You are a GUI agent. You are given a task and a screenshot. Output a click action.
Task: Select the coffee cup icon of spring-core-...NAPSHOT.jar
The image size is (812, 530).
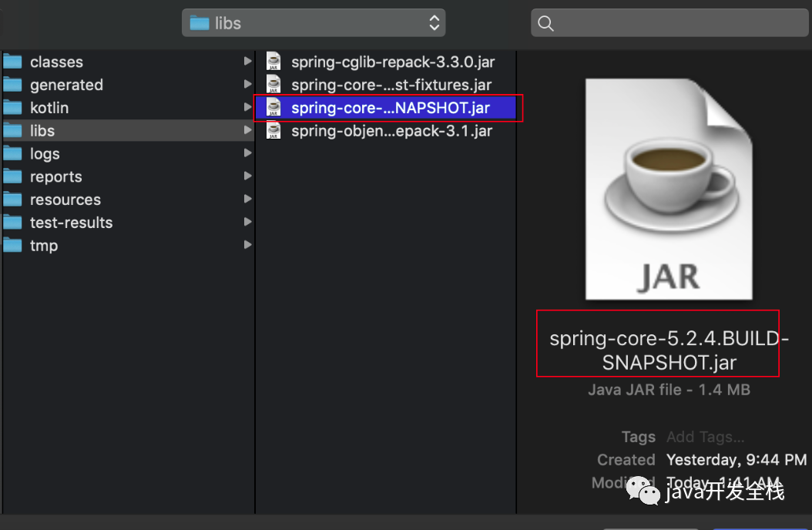[x=273, y=108]
